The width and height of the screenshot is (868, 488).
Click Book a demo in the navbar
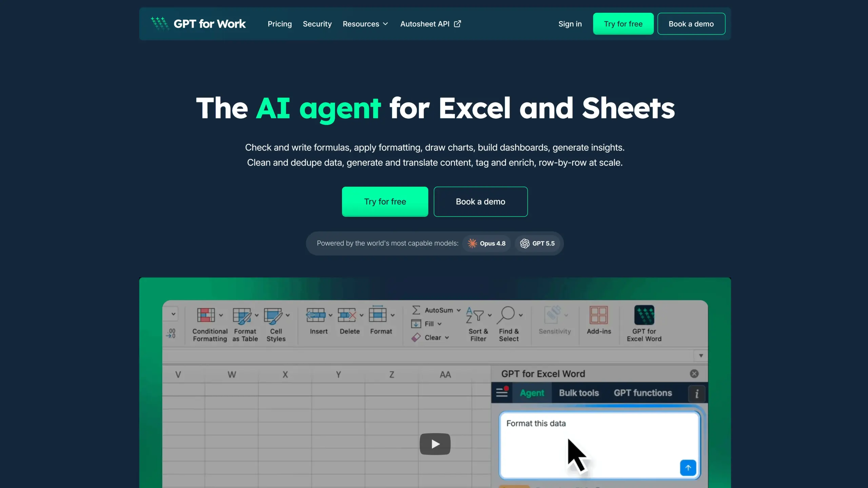click(691, 24)
